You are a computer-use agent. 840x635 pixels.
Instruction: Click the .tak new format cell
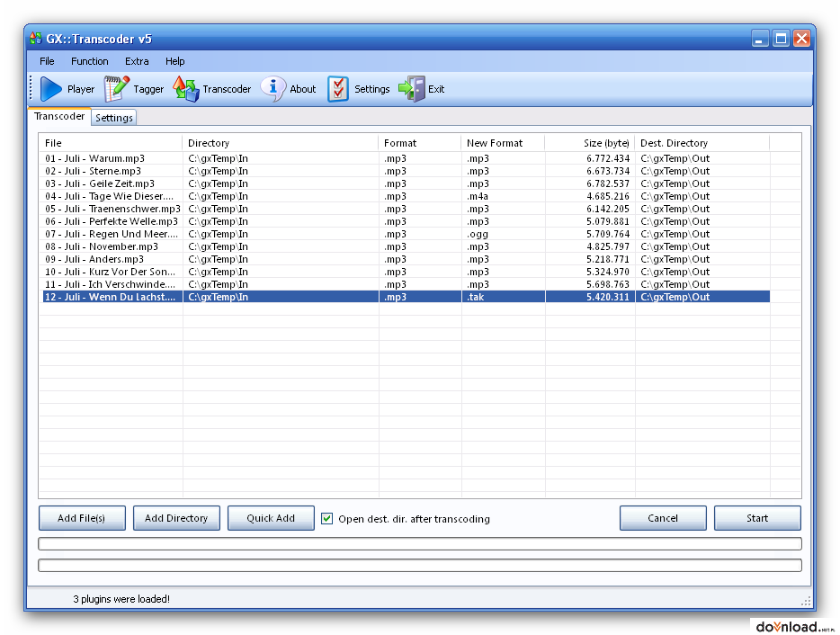pyautogui.click(x=475, y=297)
